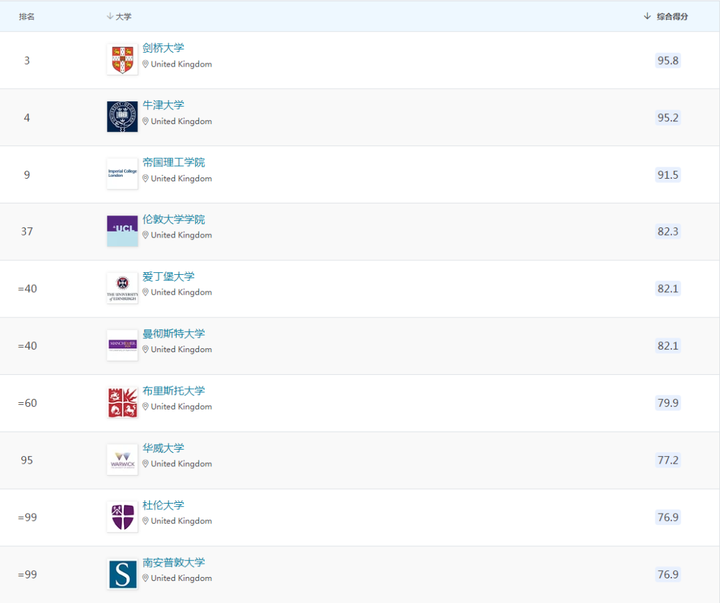The height and width of the screenshot is (603, 720).
Task: Open the 剑桥大学 link
Action: pos(163,48)
